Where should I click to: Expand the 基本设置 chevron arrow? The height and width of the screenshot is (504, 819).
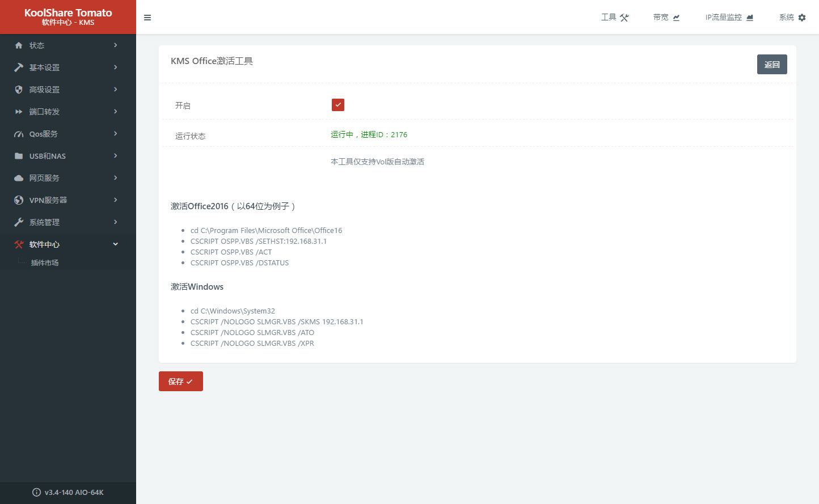[x=116, y=67]
